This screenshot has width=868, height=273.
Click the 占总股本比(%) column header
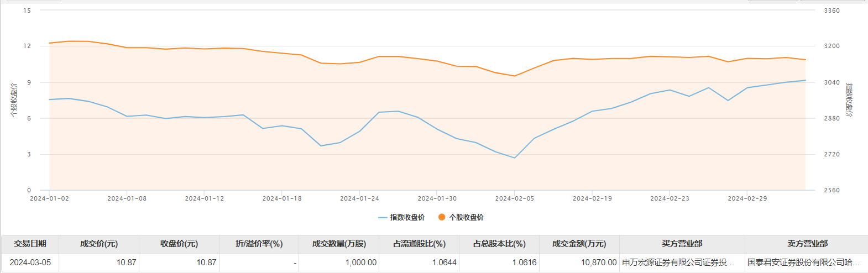coord(499,244)
